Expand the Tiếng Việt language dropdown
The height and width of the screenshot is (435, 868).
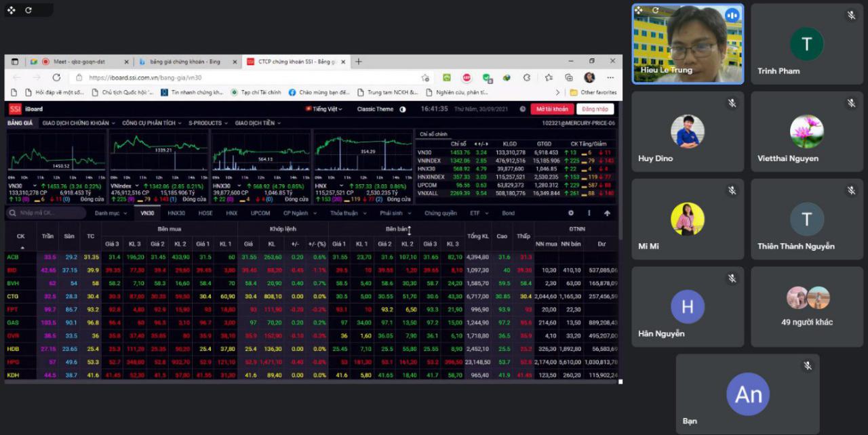324,109
